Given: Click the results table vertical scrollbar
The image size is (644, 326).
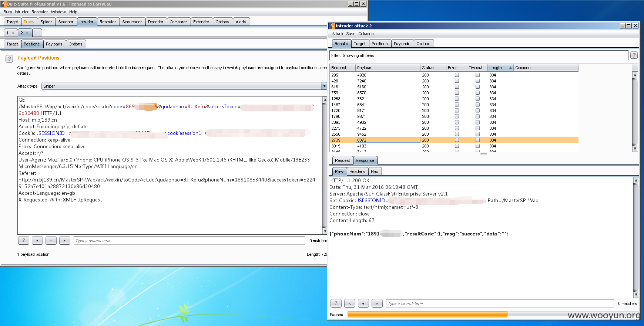Looking at the screenshot, I should 635,111.
